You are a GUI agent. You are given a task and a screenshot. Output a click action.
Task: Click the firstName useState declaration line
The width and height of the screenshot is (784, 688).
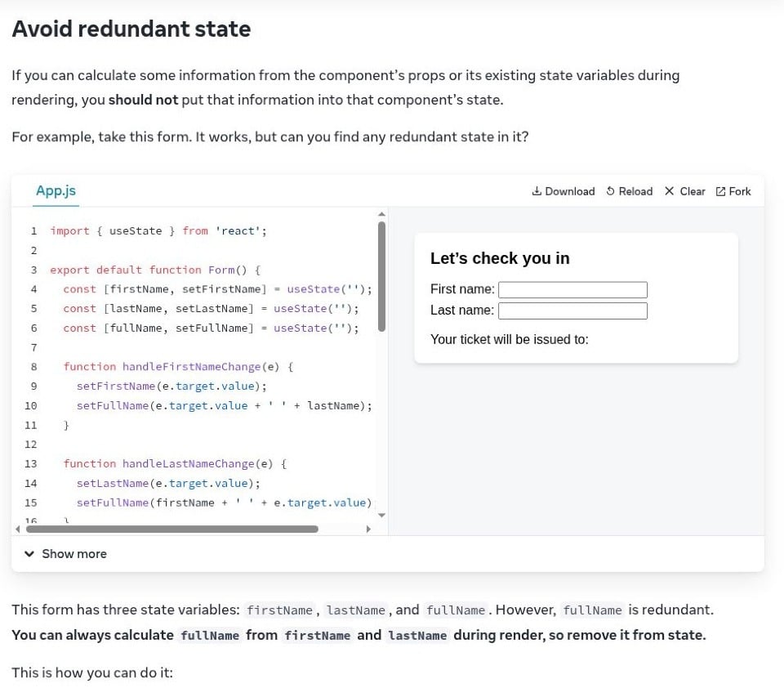pyautogui.click(x=217, y=288)
